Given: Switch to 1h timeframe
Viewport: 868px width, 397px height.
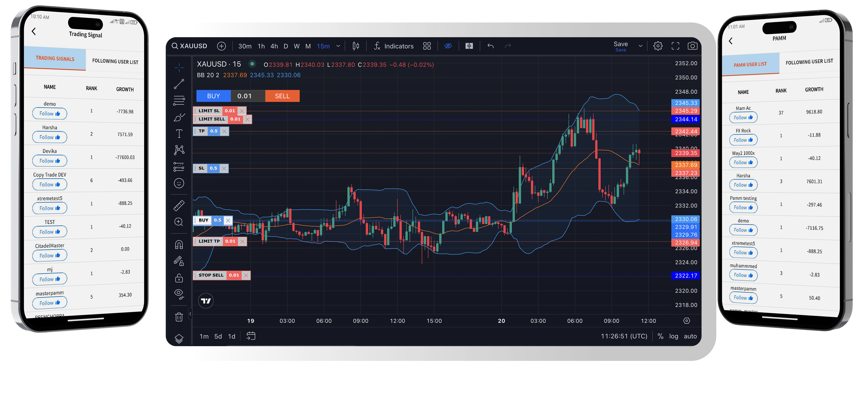Looking at the screenshot, I should click(261, 46).
